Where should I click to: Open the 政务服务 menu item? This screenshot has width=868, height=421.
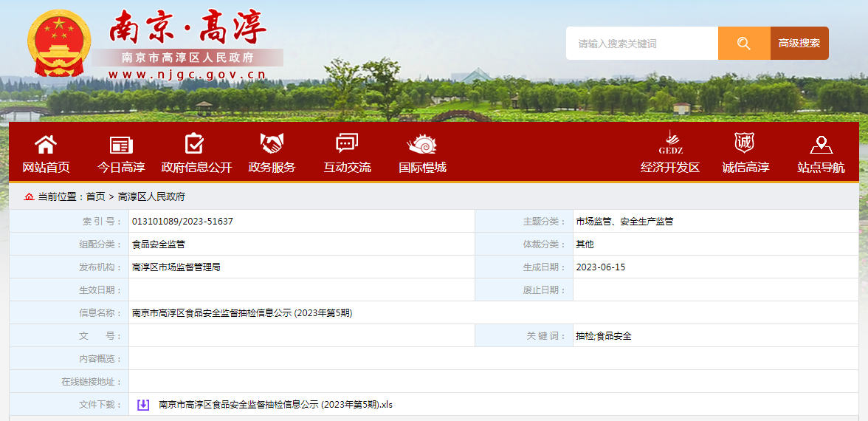(272, 167)
